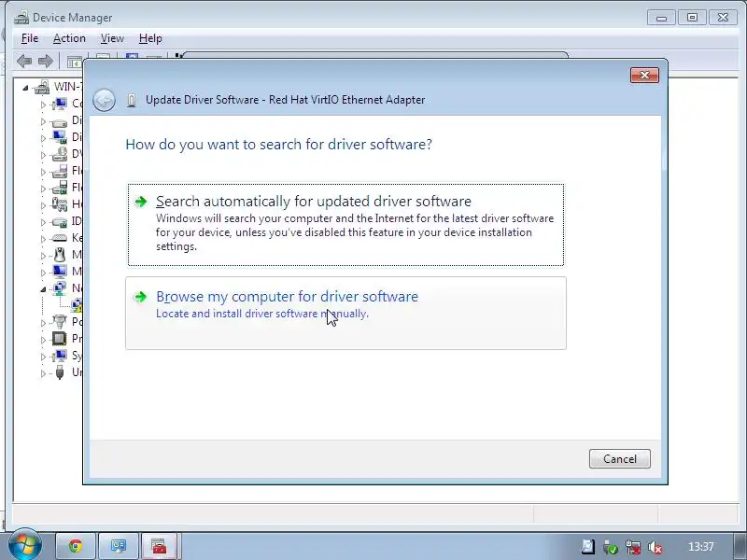Select the Network adapters category icon

[x=60, y=288]
